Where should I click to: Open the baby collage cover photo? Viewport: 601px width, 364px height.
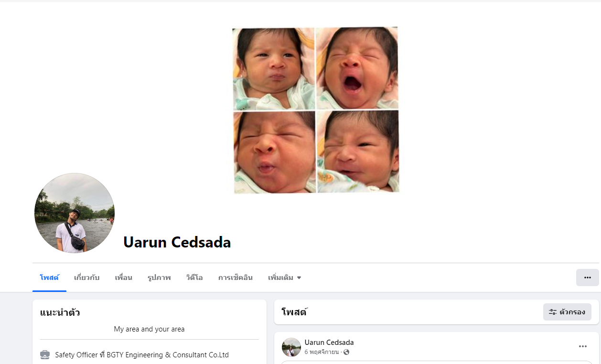pyautogui.click(x=315, y=110)
